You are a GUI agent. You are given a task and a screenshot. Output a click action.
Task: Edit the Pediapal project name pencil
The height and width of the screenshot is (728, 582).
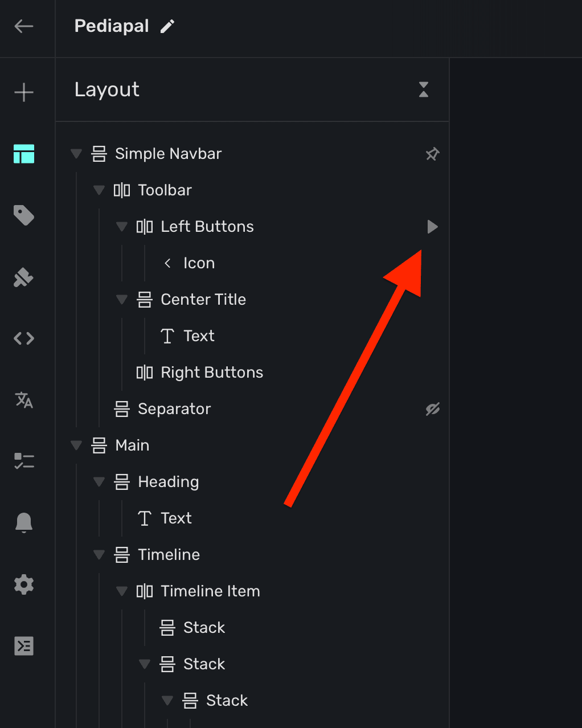(x=167, y=26)
